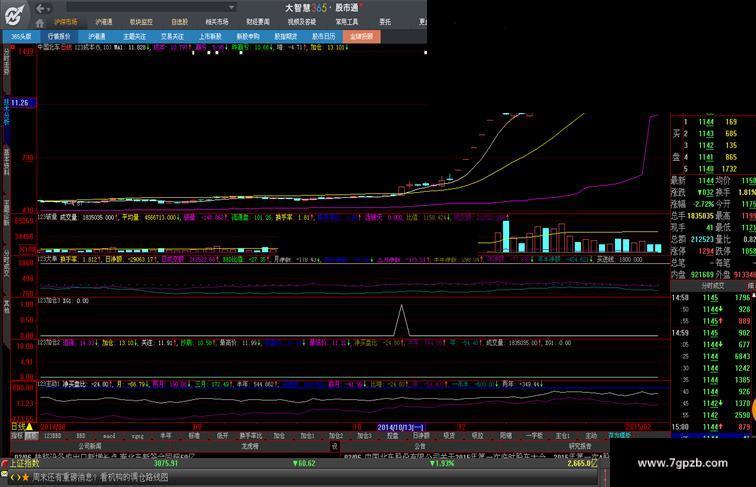Click the envelope message icon at bottom left
Image resolution: width=756 pixels, height=487 pixels.
[4, 474]
